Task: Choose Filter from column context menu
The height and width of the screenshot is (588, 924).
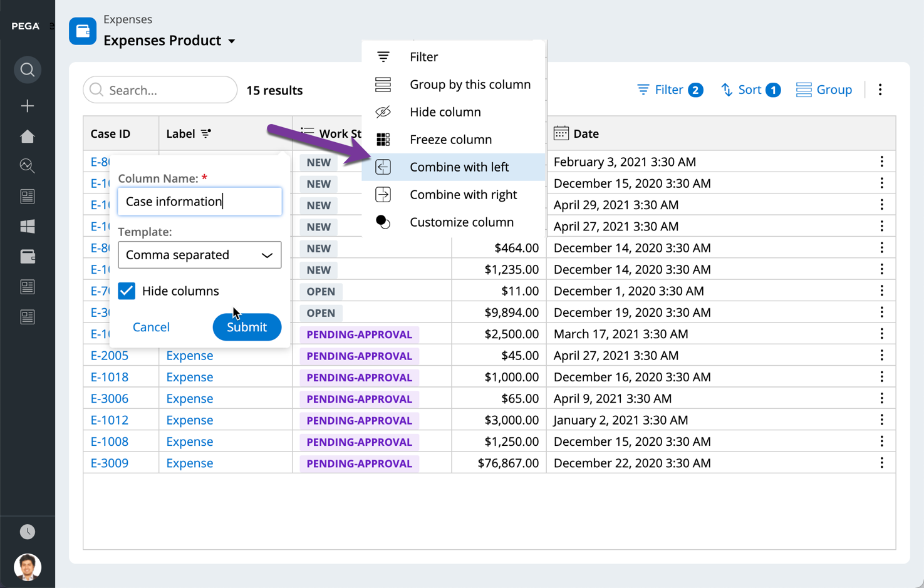Action: click(x=454, y=56)
